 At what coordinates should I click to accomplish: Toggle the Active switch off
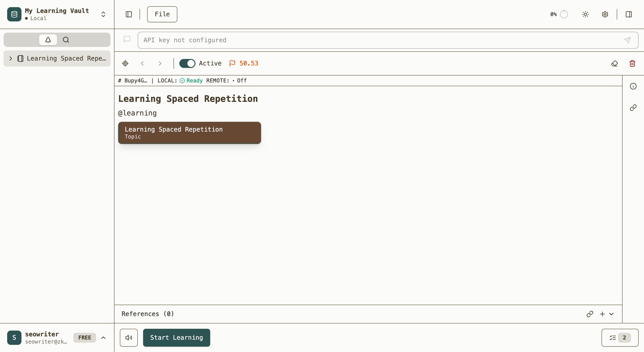point(187,63)
